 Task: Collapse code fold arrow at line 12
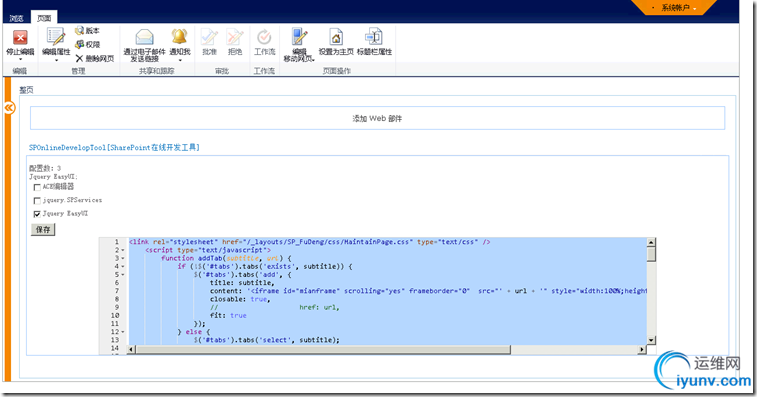click(x=123, y=332)
